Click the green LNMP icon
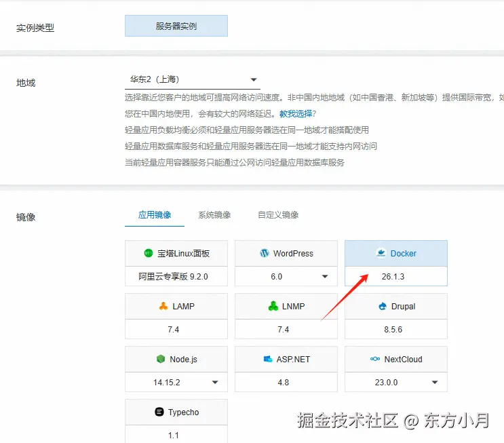This screenshot has height=443, width=504. tap(273, 306)
